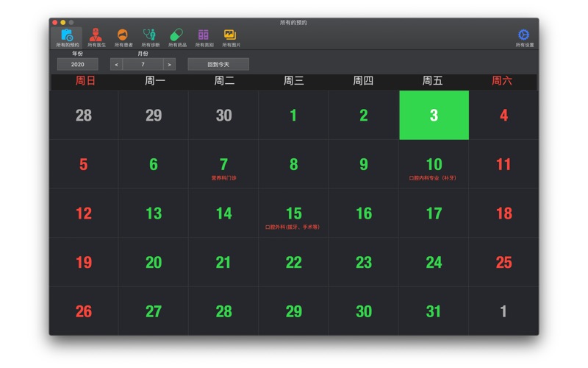Select the gray June 30 cell

coord(223,115)
